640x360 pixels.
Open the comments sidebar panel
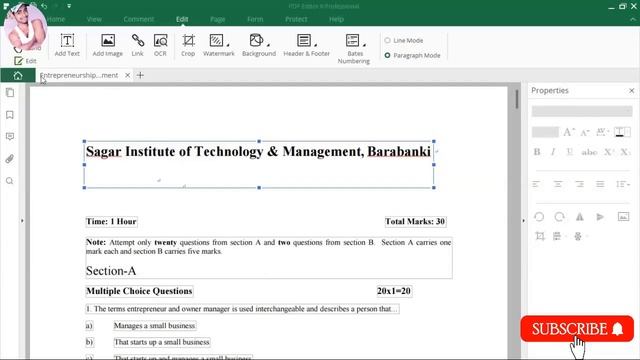pos(10,136)
